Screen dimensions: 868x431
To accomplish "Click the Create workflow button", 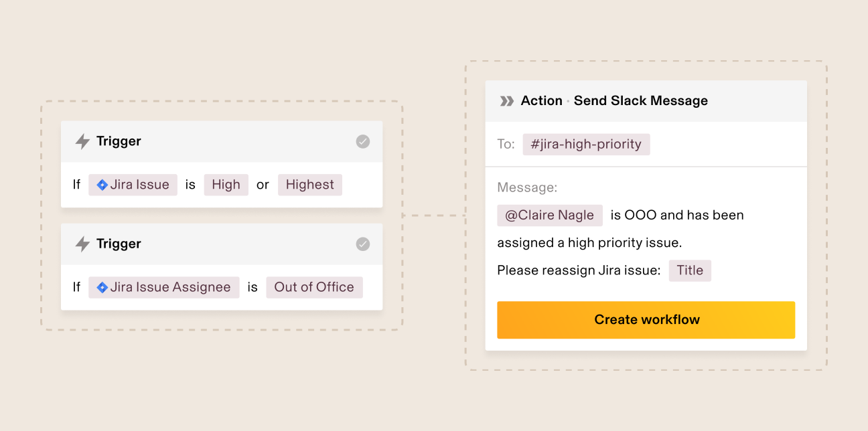I will click(x=646, y=320).
